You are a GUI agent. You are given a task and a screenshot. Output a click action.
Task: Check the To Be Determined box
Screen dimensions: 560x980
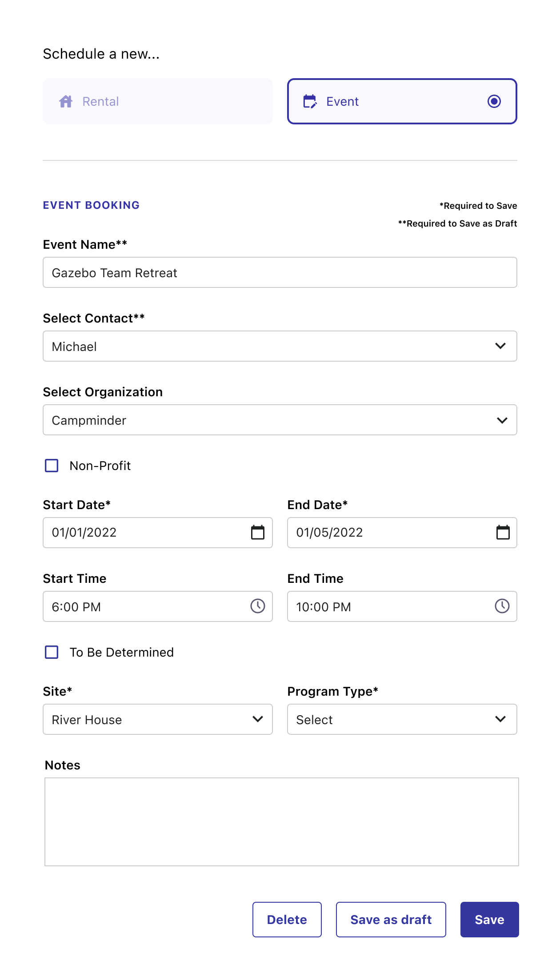pyautogui.click(x=52, y=653)
